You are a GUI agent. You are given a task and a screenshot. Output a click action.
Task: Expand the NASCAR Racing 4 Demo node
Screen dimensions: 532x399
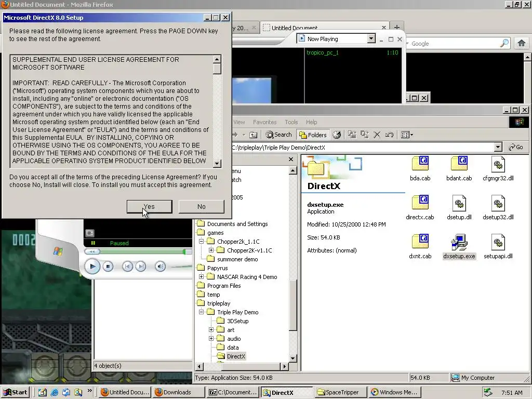coord(201,276)
